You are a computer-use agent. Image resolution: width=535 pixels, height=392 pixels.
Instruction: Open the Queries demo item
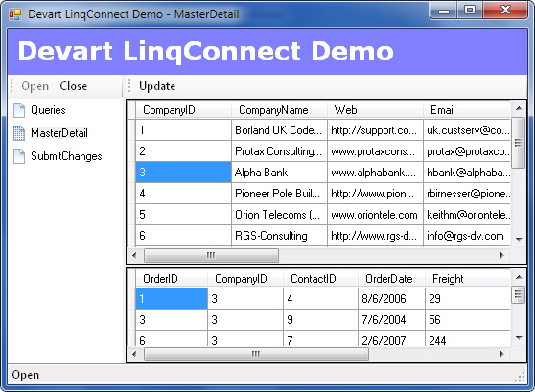48,110
